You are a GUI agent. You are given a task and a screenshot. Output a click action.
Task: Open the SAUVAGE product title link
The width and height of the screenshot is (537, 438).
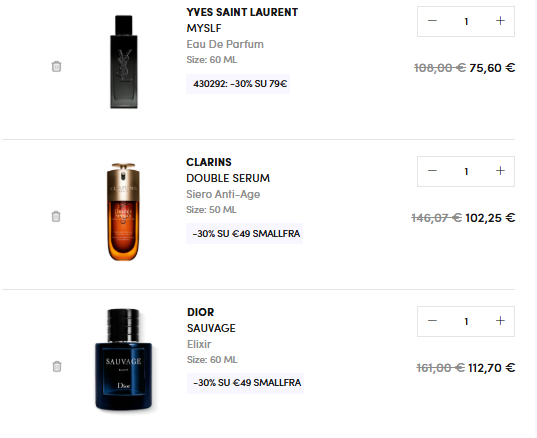211,328
